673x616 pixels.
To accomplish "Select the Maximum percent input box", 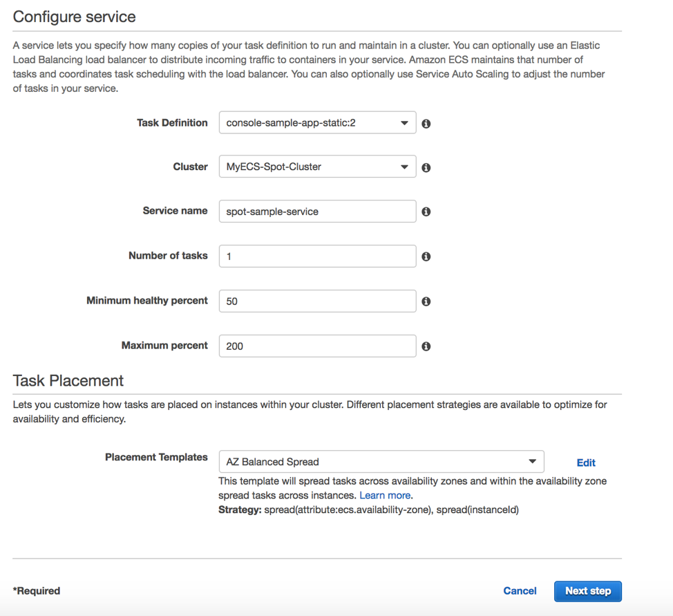I will click(317, 346).
